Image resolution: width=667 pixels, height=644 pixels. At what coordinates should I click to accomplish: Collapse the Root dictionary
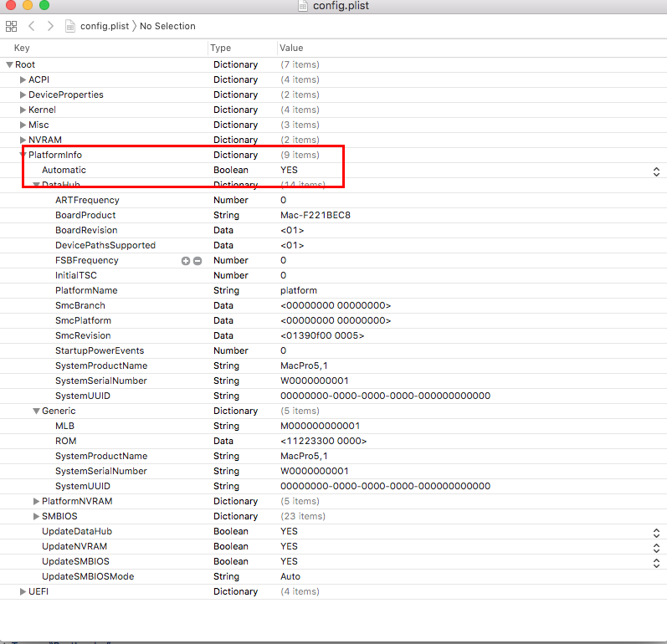[x=9, y=64]
